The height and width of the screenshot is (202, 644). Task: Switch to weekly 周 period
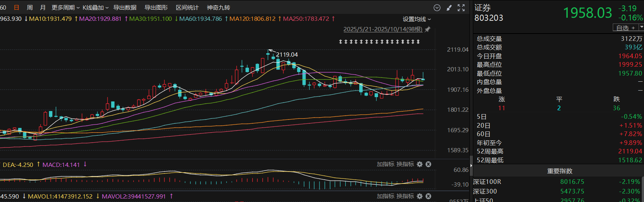coord(30,8)
